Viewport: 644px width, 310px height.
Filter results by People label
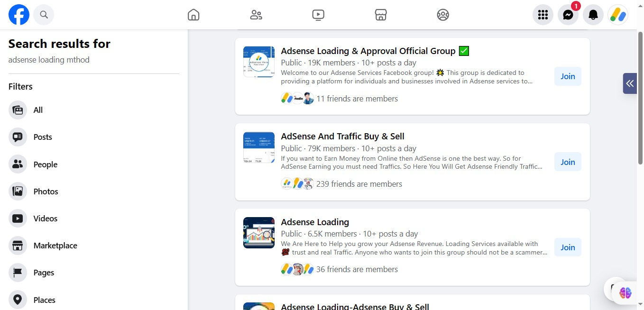46,164
